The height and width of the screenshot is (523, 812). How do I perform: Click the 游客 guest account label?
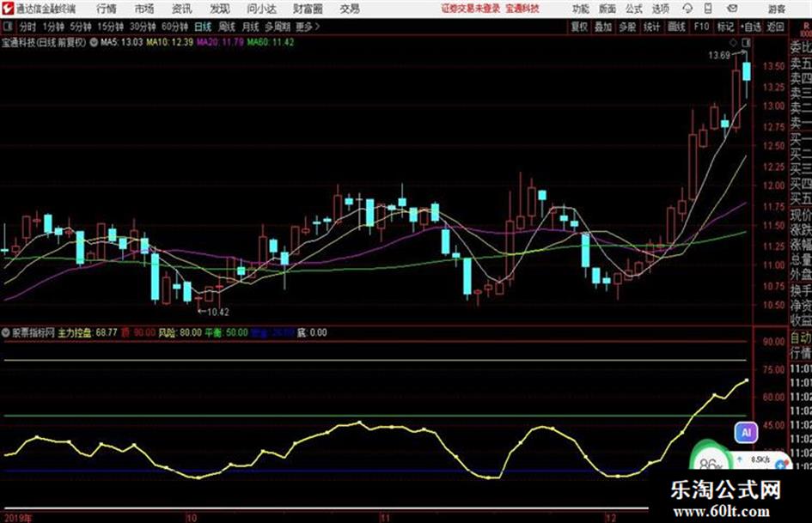(x=777, y=9)
